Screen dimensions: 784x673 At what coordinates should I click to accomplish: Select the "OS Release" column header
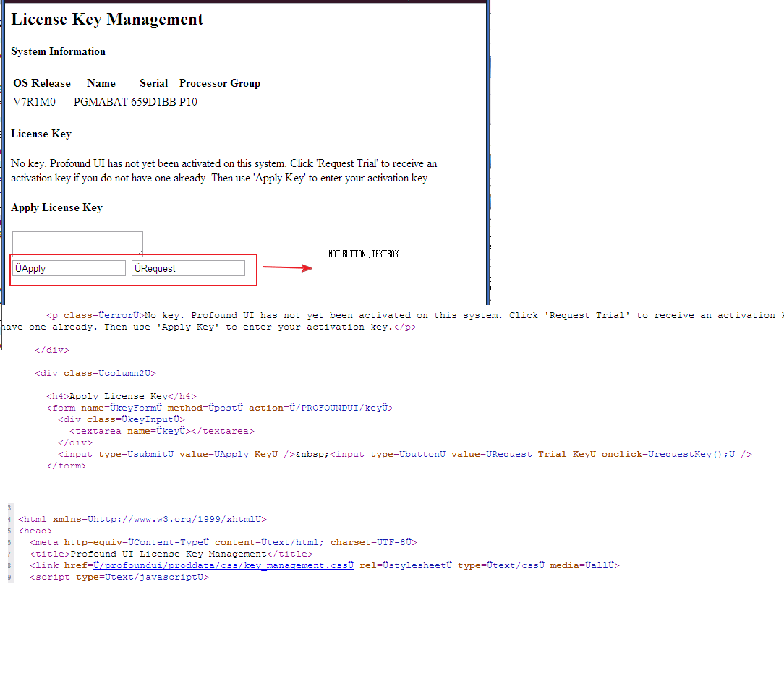(x=42, y=83)
